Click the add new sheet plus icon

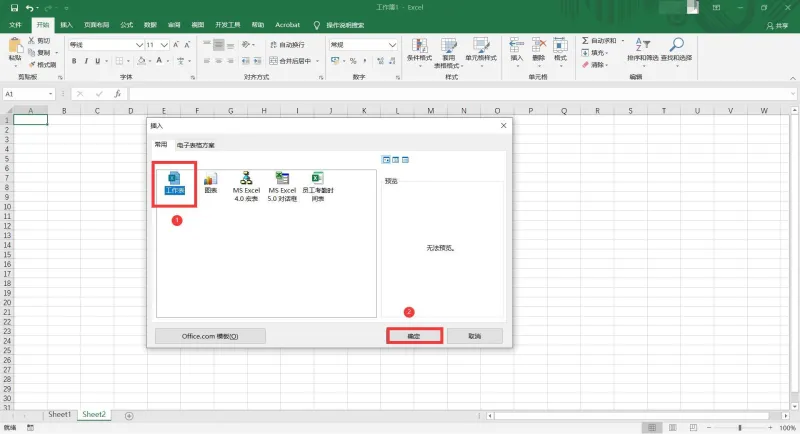pos(129,416)
